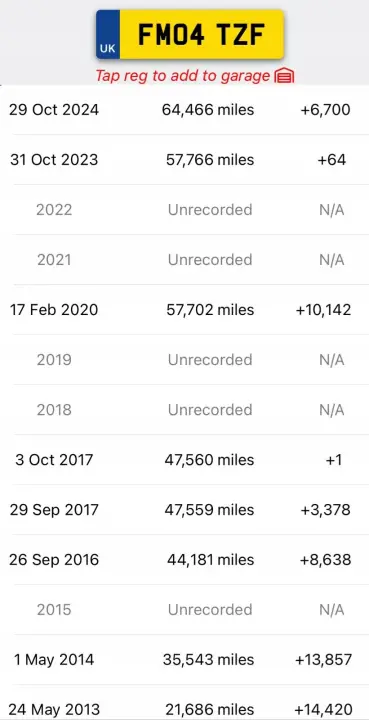The width and height of the screenshot is (369, 720).
Task: Select the 31 Oct 2023 date entry
Action: point(54,160)
